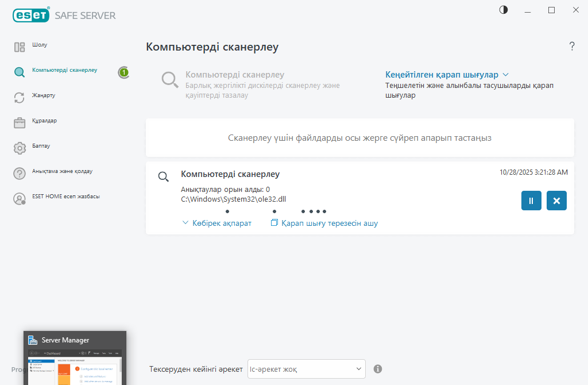
Task: Open Жаңарту update section icon
Action: coord(20,98)
